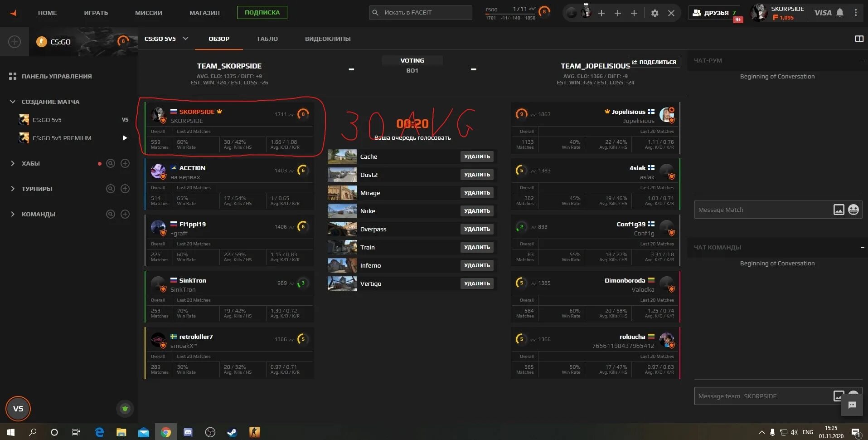Search tournaments magnifier icon

pyautogui.click(x=110, y=189)
